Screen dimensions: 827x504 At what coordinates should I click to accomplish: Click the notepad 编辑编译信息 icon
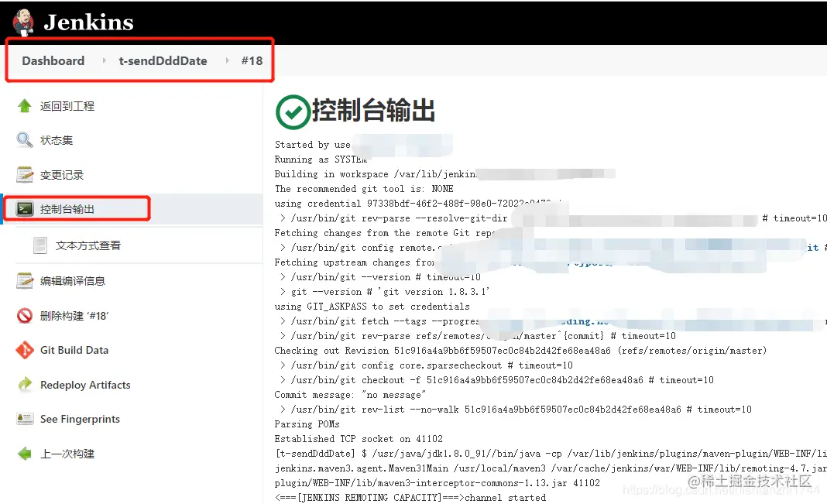click(x=24, y=280)
